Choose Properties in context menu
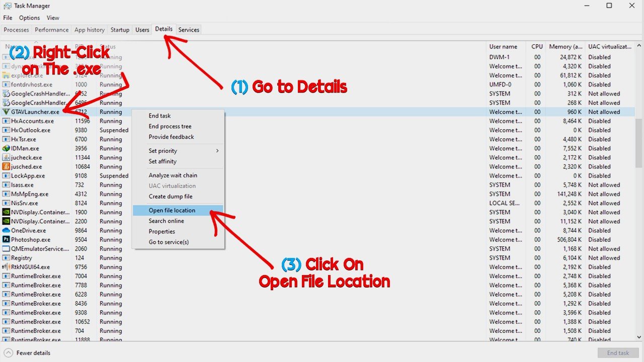Viewport: 644px width, 362px height. (x=178, y=231)
